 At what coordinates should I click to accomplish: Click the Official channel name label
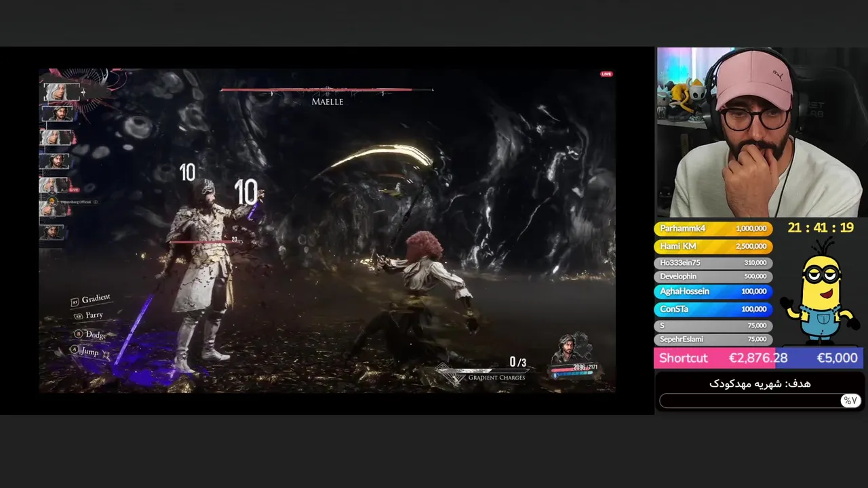pos(76,202)
